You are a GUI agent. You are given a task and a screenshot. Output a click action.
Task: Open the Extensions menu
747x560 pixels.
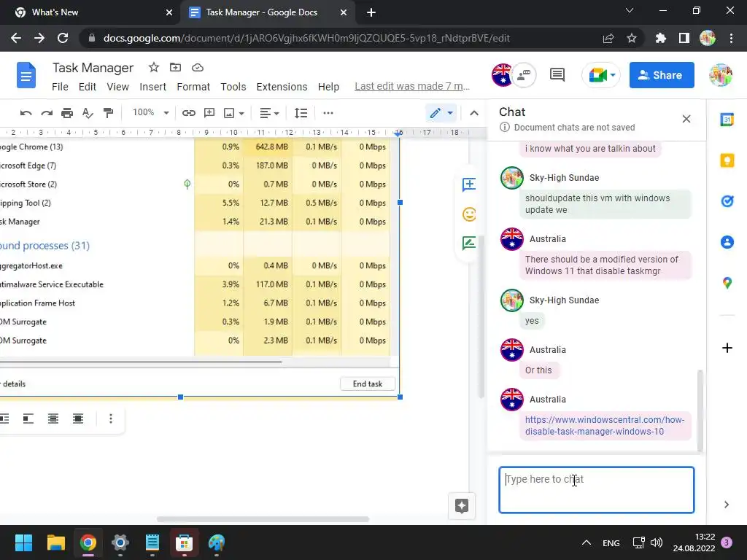point(282,87)
